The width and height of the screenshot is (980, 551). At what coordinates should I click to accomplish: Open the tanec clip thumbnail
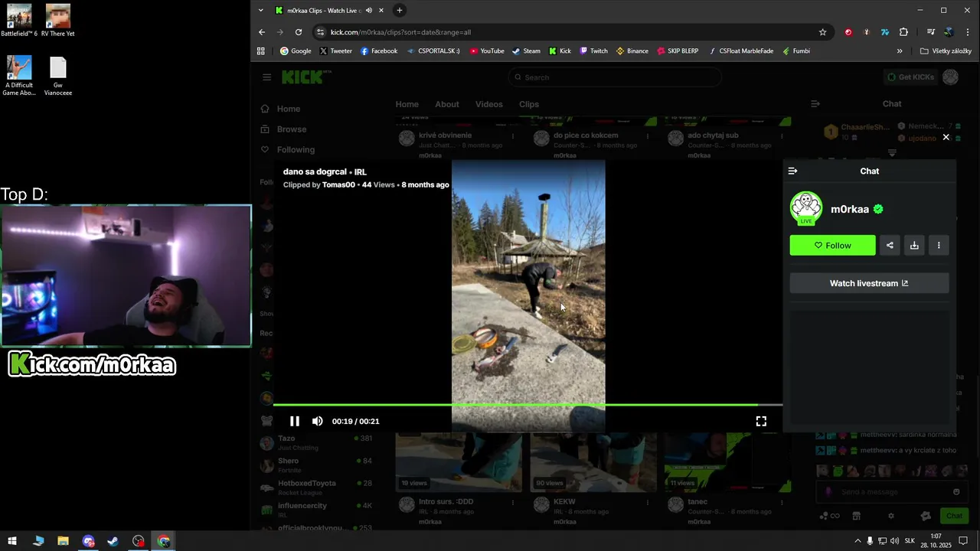tap(727, 462)
